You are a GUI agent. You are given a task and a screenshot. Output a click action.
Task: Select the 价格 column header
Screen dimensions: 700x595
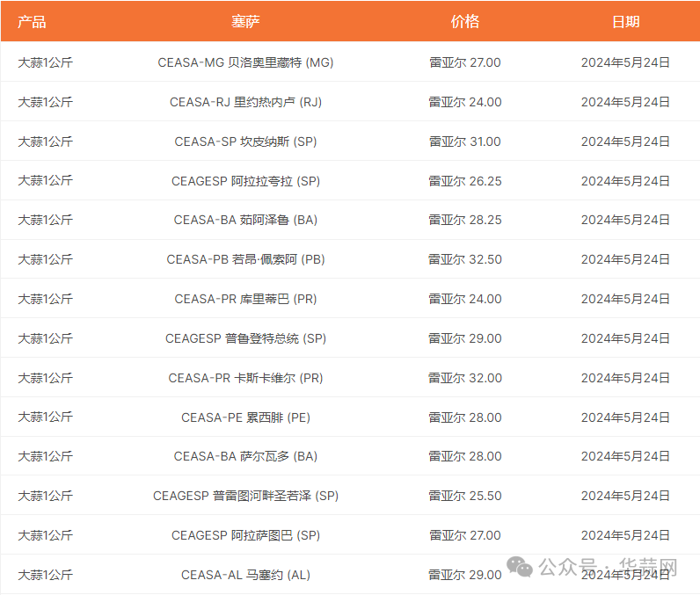464,22
